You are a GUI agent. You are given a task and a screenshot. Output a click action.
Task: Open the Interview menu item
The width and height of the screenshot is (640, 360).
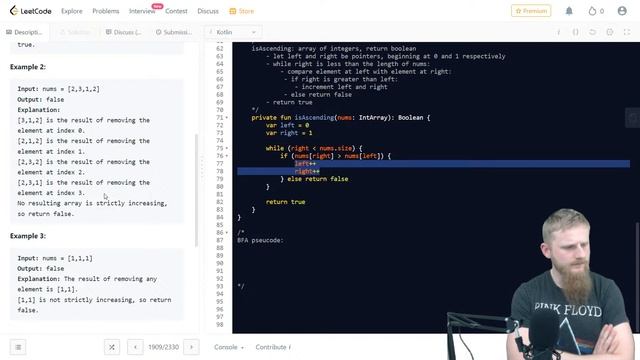142,11
